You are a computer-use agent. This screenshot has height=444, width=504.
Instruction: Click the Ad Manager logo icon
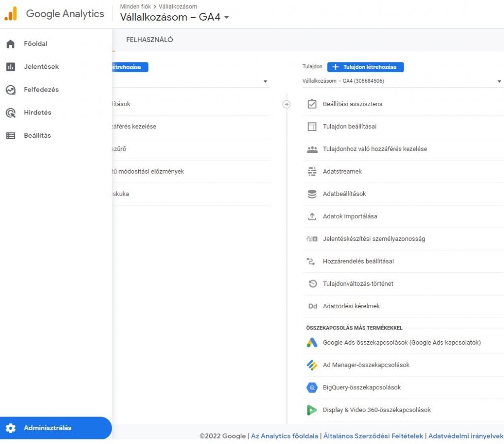pyautogui.click(x=312, y=365)
